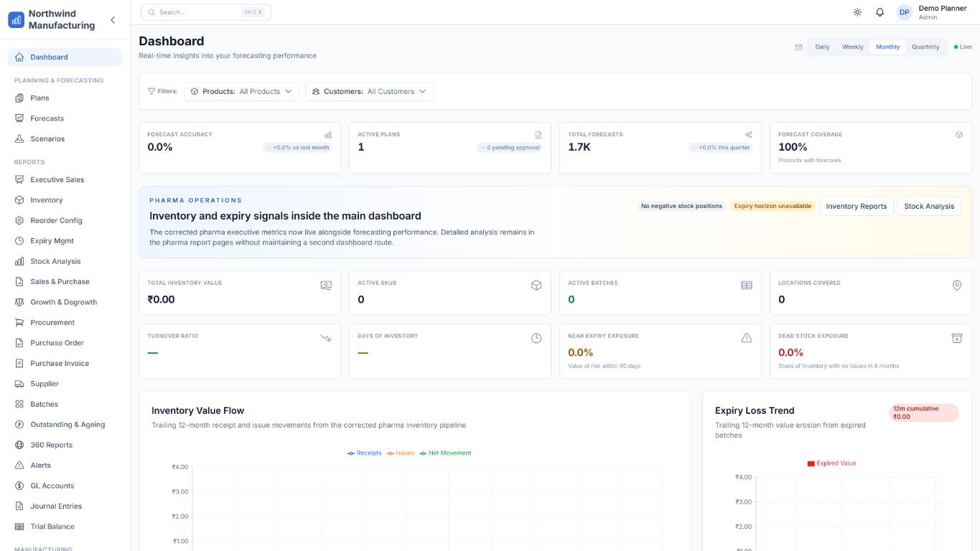Click the +0.0% vs last month badge
This screenshot has height=551, width=980.
click(x=297, y=147)
